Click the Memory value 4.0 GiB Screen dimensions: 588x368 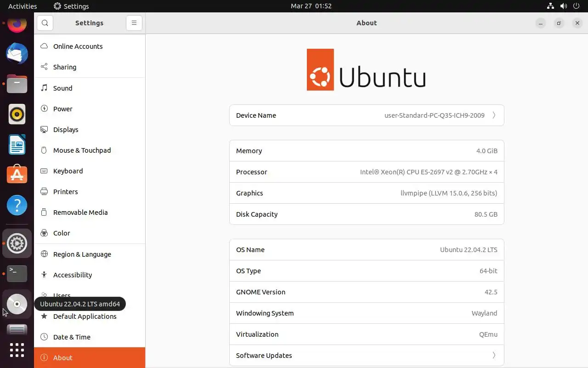pyautogui.click(x=487, y=151)
